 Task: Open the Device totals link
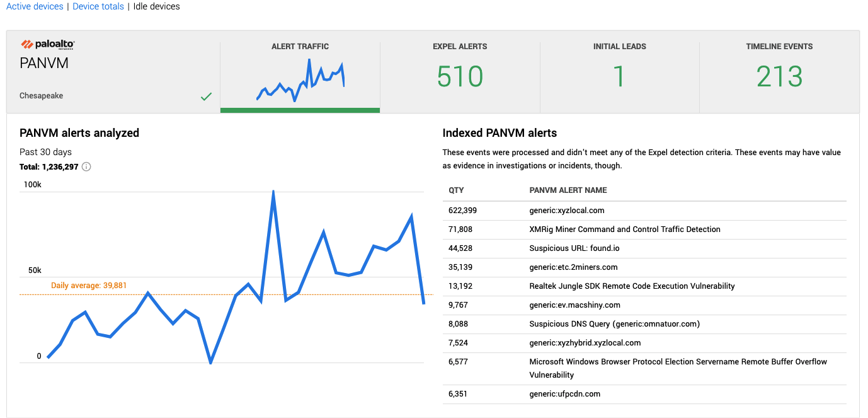[98, 6]
